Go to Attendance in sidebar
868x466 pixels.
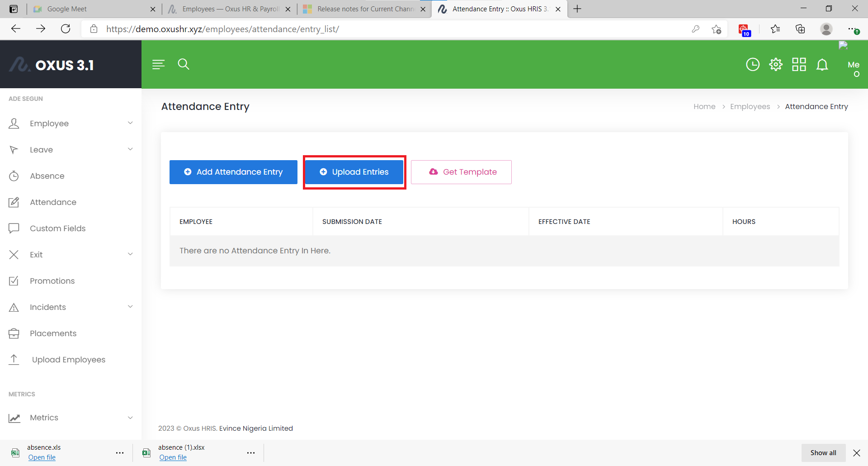(53, 202)
